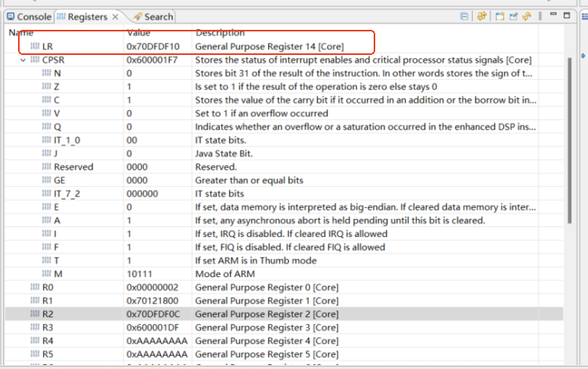Screen dimensions: 588x369
Task: Select the R5 register name
Action: click(x=48, y=354)
